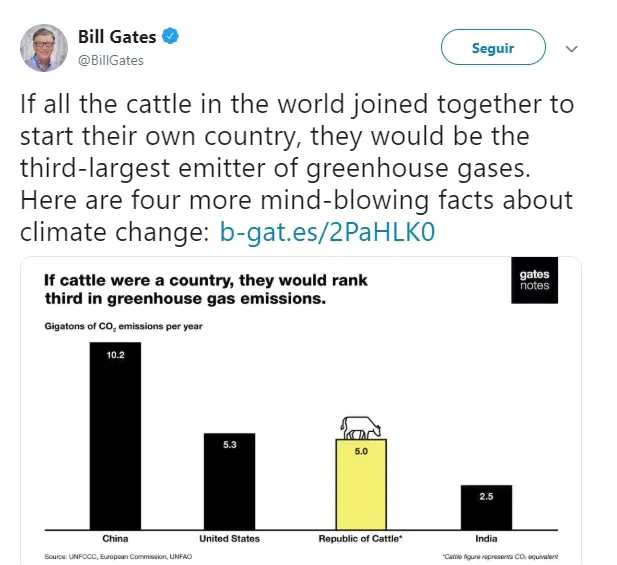
Task: Click the India emissions bar
Action: coord(486,507)
